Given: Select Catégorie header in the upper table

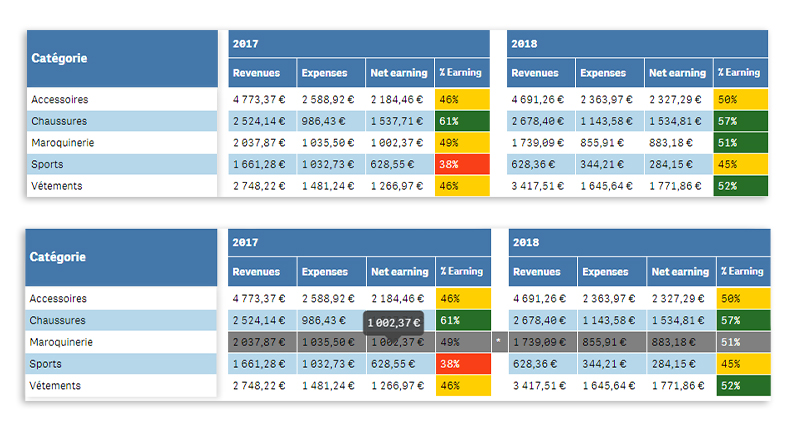Looking at the screenshot, I should 122,58.
